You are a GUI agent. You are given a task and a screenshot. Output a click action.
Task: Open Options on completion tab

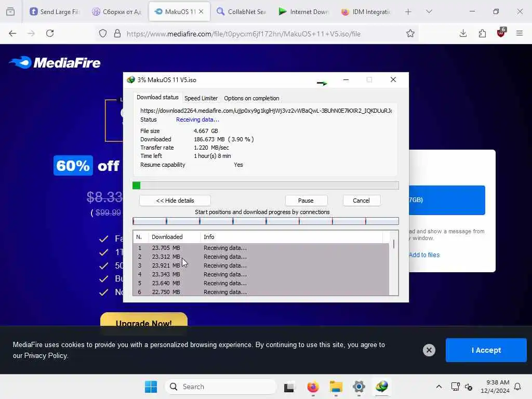click(251, 98)
